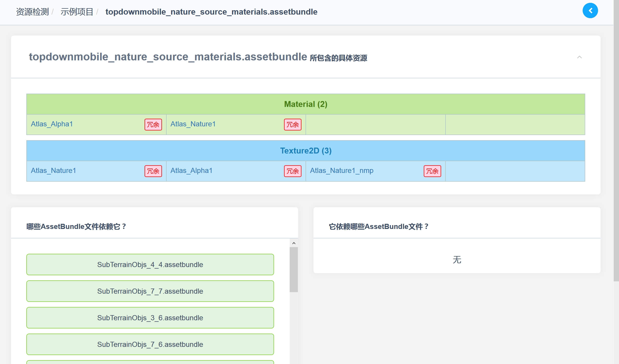Open SubTerrainObjs_7_7.assetbundle
This screenshot has height=364, width=619.
point(150,291)
